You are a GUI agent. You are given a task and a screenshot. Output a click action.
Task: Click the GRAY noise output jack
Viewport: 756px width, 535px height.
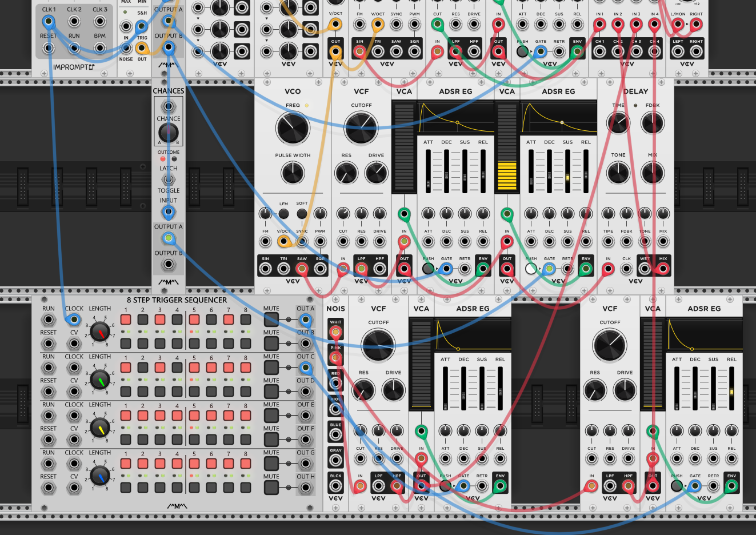tap(335, 461)
